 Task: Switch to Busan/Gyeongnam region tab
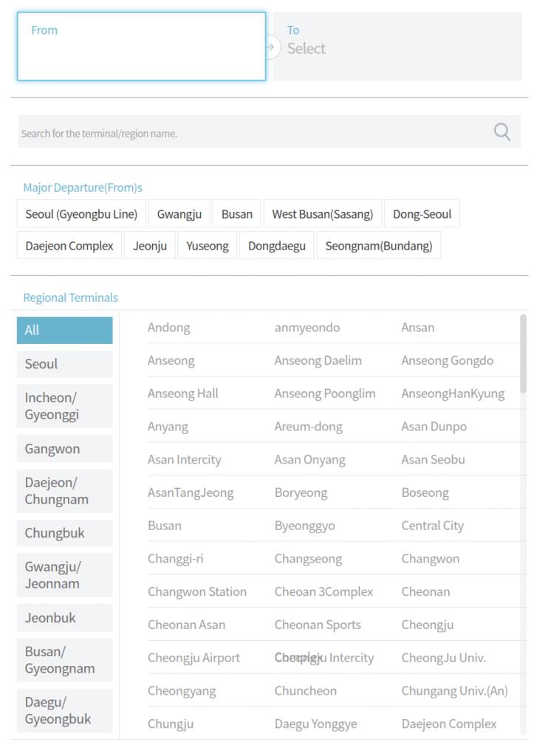tap(65, 660)
